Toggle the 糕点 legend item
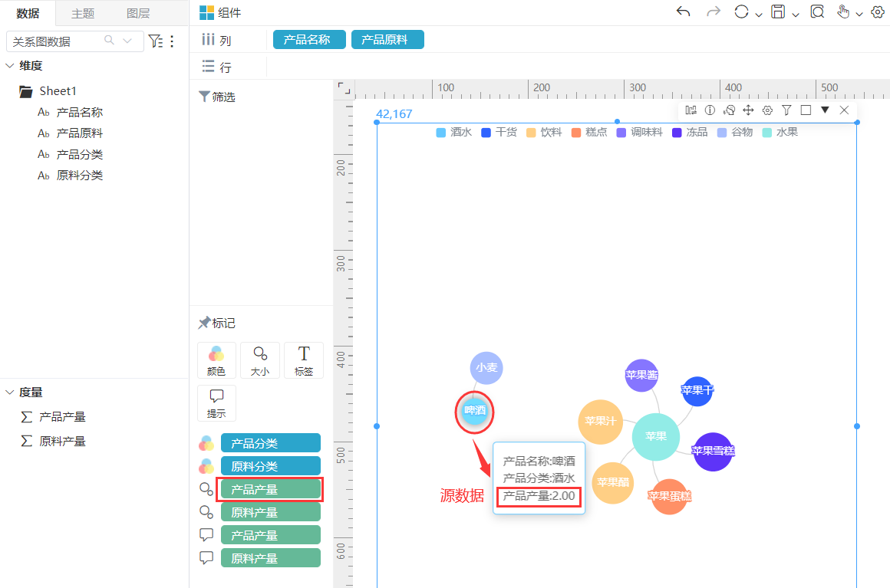 coord(589,132)
